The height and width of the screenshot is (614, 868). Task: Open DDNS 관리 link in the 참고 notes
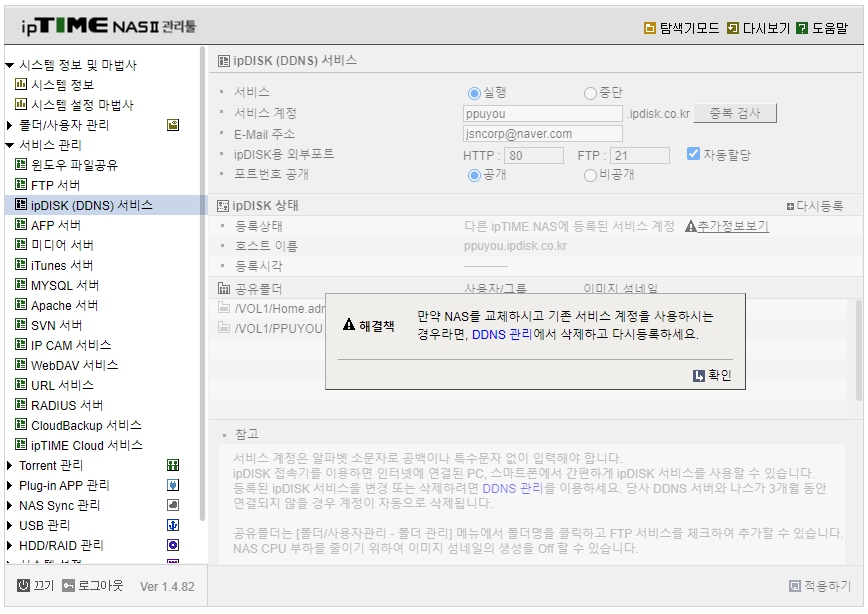[x=513, y=488]
